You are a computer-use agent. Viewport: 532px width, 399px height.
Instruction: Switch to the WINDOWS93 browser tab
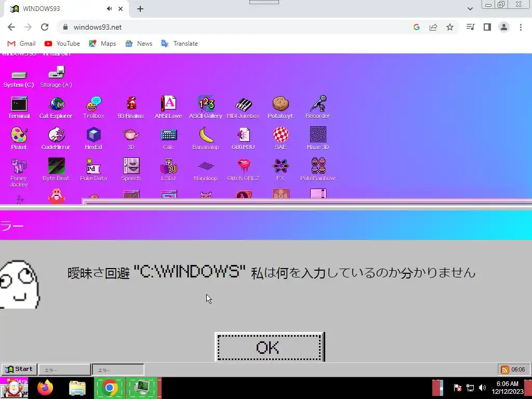pos(66,9)
